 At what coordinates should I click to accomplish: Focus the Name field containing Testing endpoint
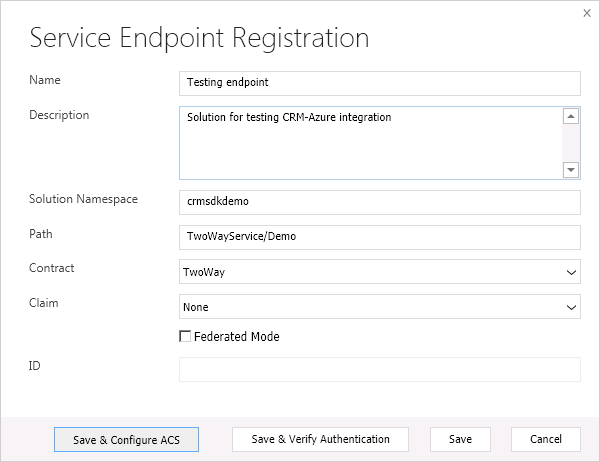379,83
